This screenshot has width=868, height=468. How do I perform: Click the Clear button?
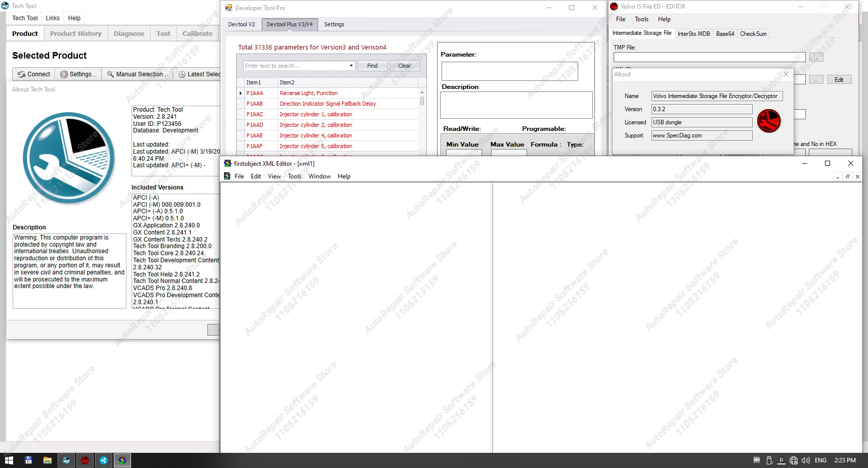point(405,66)
